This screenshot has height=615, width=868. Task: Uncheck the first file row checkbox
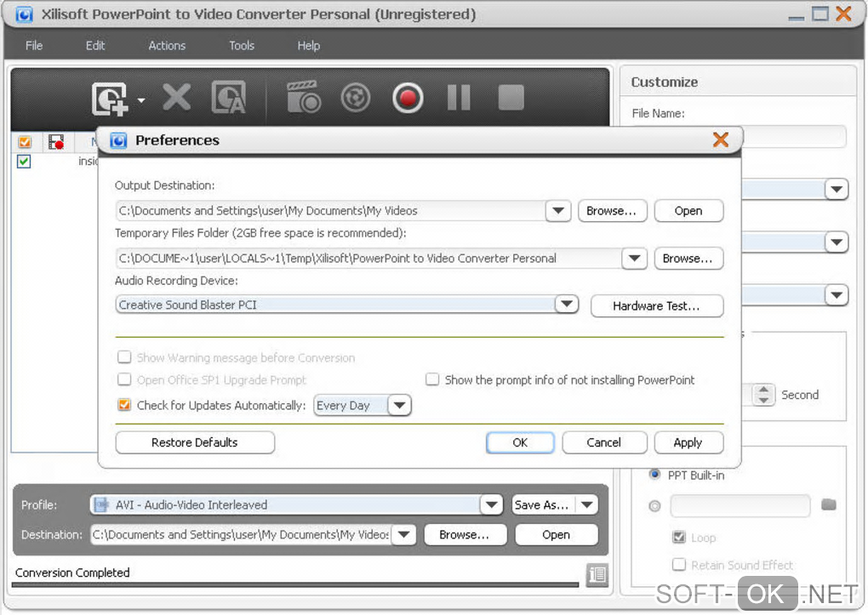point(24,162)
